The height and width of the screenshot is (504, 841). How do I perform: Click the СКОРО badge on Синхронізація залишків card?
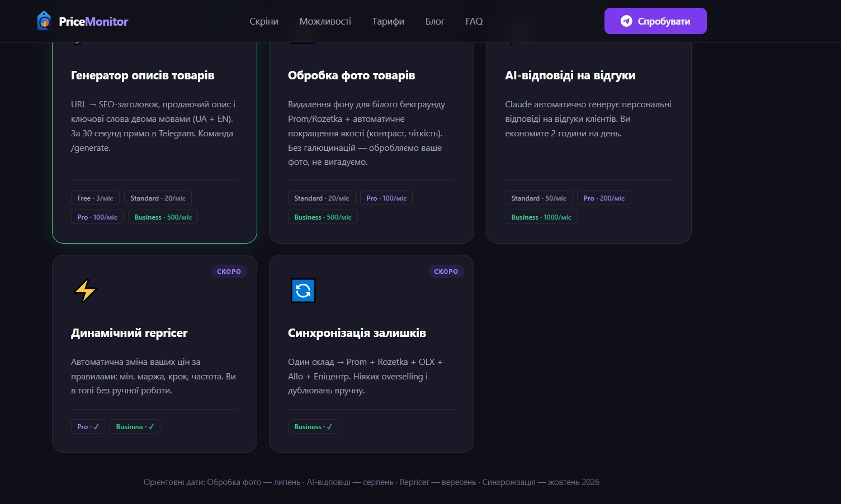click(x=446, y=272)
